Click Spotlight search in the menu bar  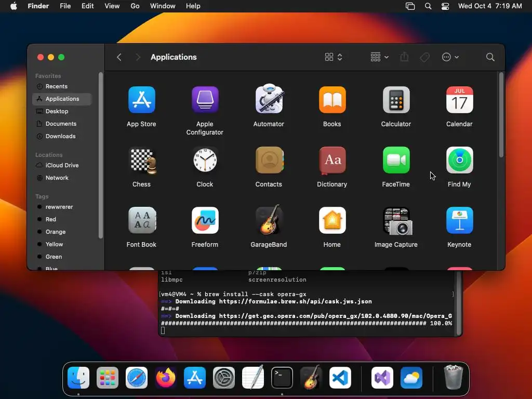[x=428, y=6]
